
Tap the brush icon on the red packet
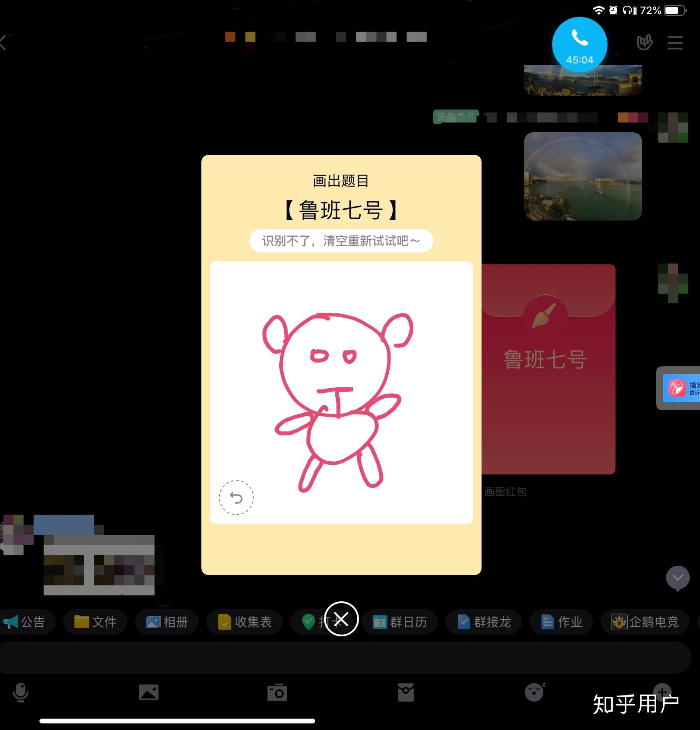(x=544, y=316)
